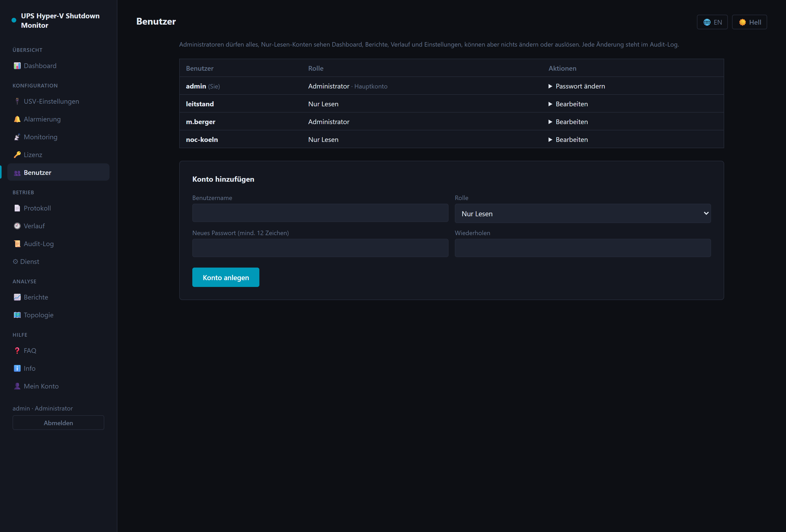Screen dimensions: 786x532
Task: Focus the Wiederholen password field
Action: pos(583,248)
